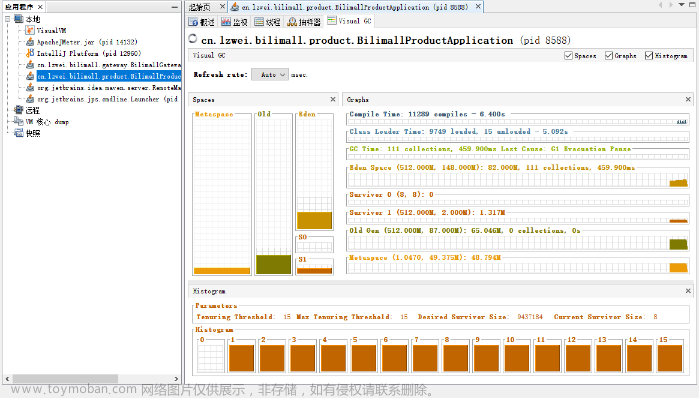Maximize the document window area

[x=692, y=5]
